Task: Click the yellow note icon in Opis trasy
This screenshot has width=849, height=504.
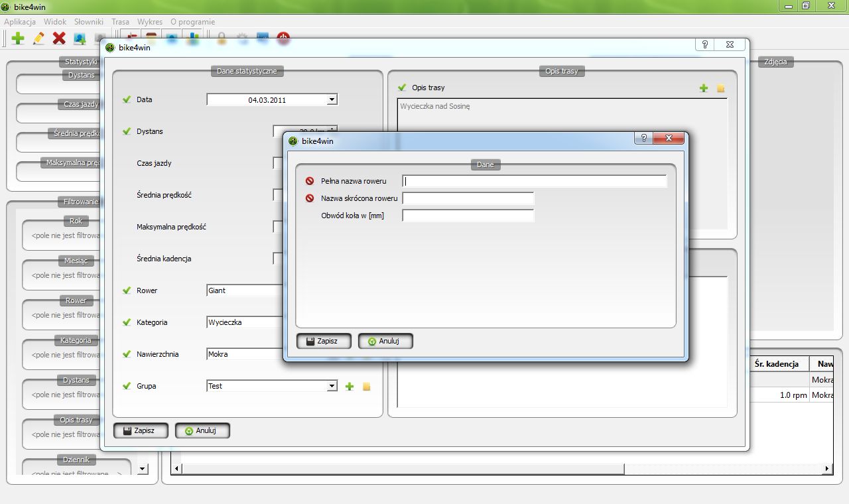Action: 720,88
